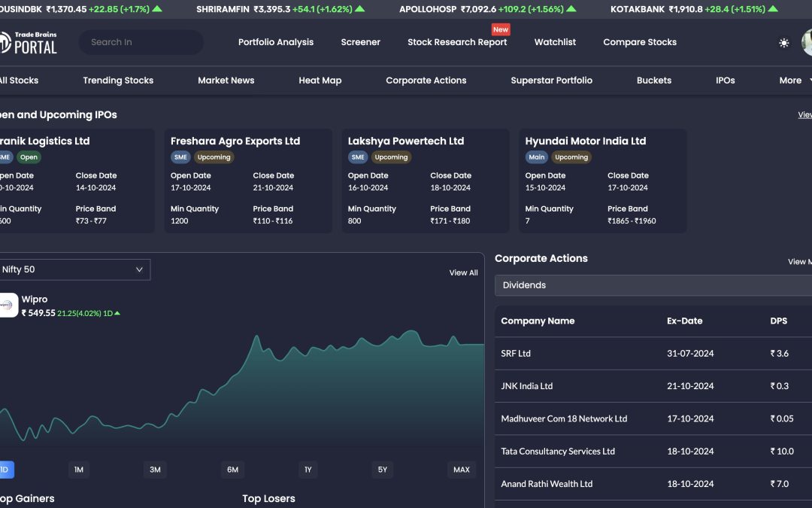Screen dimensions: 812x508
Task: Go to Market News tab
Action: tap(226, 81)
